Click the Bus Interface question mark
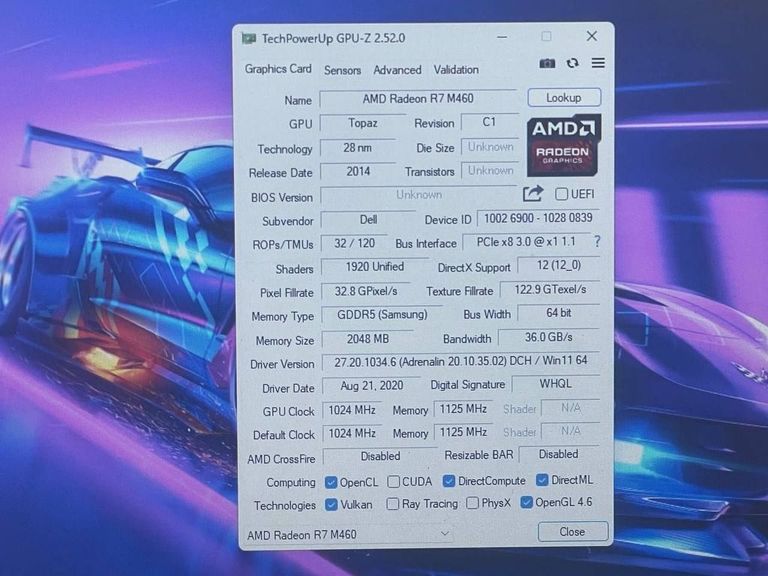 click(x=597, y=241)
